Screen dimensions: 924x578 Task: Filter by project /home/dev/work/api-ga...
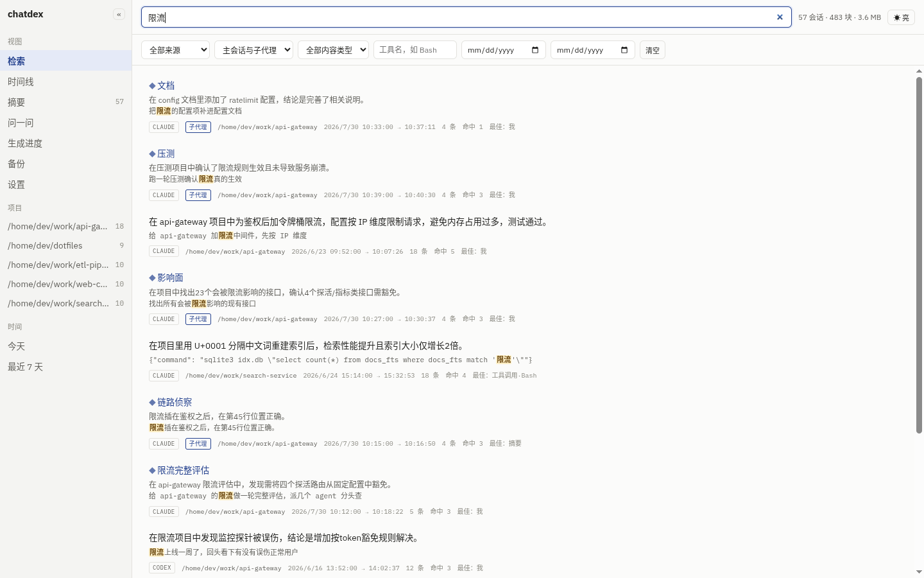tap(66, 226)
